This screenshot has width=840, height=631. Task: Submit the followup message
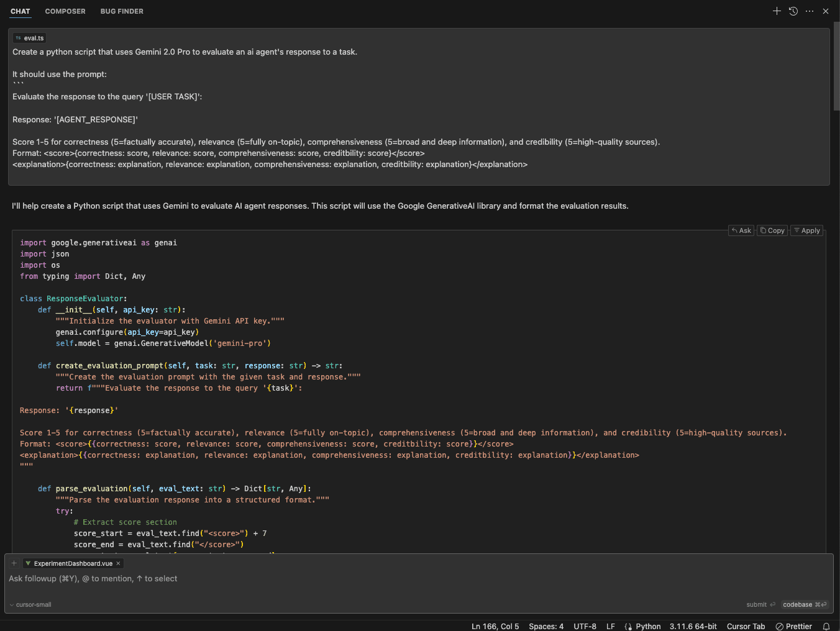pos(761,605)
